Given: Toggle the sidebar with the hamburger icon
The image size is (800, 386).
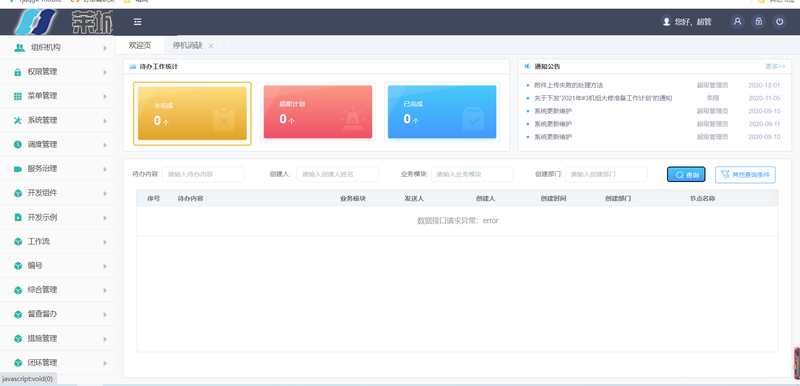Looking at the screenshot, I should [x=138, y=22].
